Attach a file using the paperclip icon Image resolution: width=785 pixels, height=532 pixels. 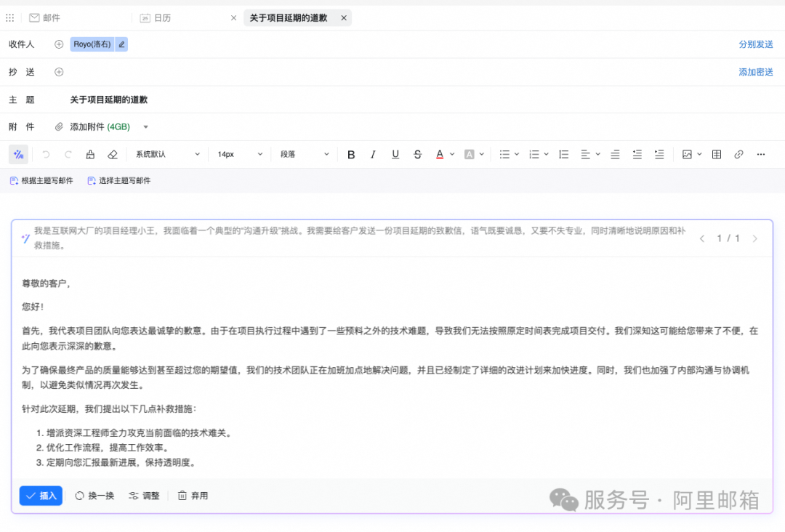59,126
